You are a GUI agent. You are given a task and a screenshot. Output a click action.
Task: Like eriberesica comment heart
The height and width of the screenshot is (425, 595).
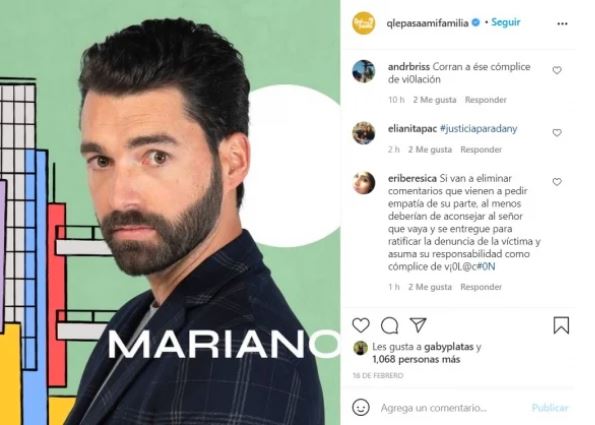click(557, 182)
